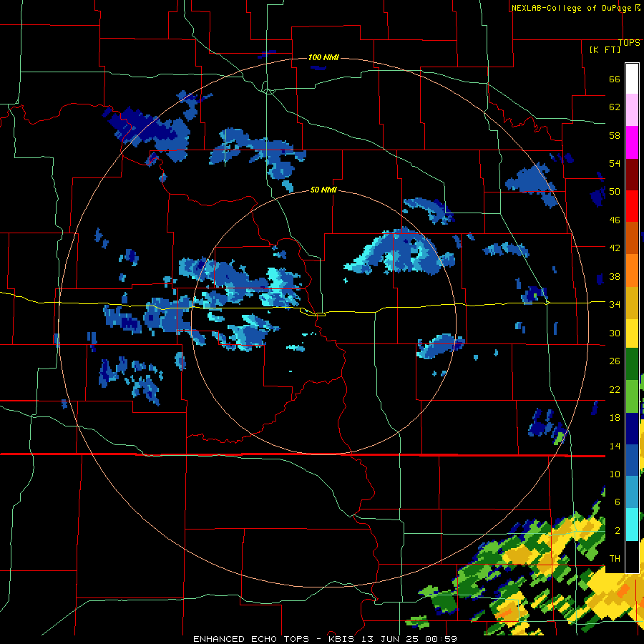The height and width of the screenshot is (644, 644).
Task: Click the '100 NMI' range ring label
Action: click(323, 57)
